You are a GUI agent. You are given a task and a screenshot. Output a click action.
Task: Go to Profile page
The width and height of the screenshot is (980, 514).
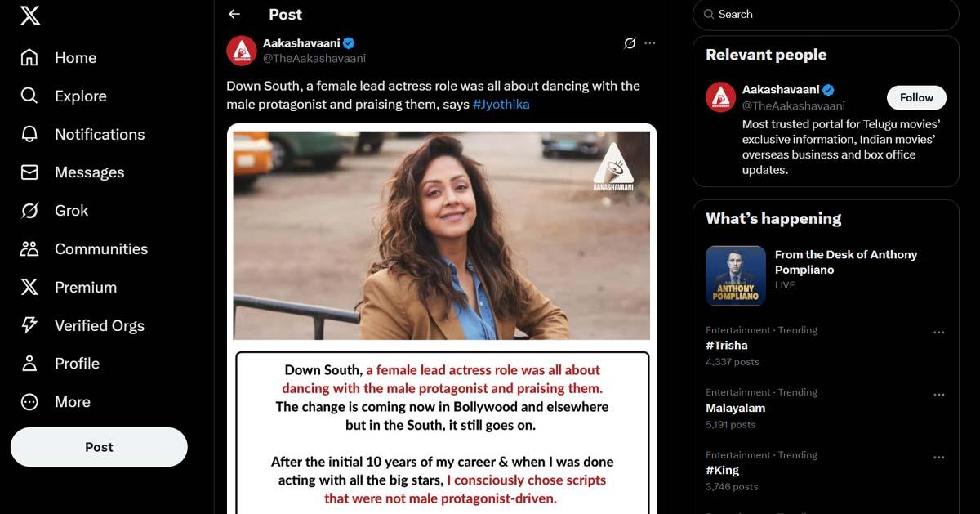pos(60,364)
